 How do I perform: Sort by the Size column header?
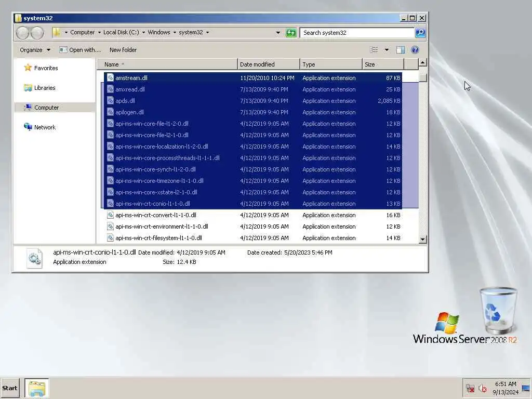coord(383,64)
